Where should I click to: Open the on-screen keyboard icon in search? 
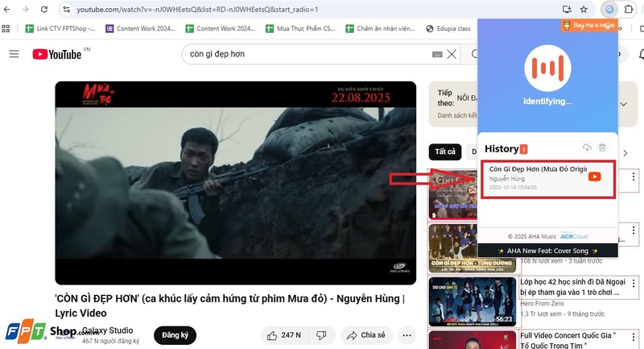pyautogui.click(x=437, y=54)
